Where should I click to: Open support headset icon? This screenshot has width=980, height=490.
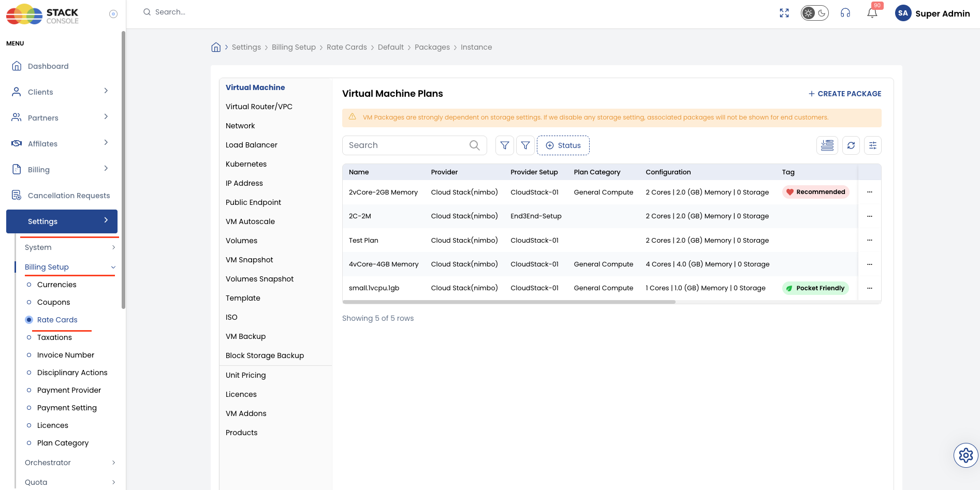click(x=845, y=13)
